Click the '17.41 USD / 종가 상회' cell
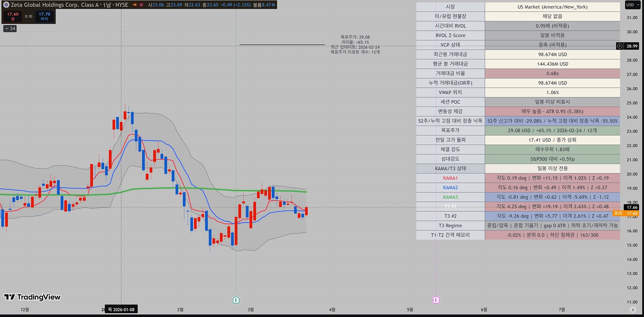This screenshot has height=317, width=644. tap(552, 140)
